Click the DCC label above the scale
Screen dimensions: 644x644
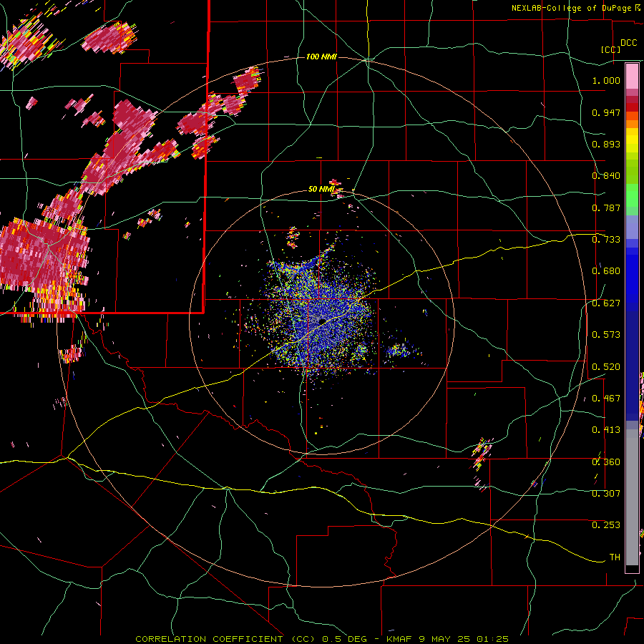(628, 43)
